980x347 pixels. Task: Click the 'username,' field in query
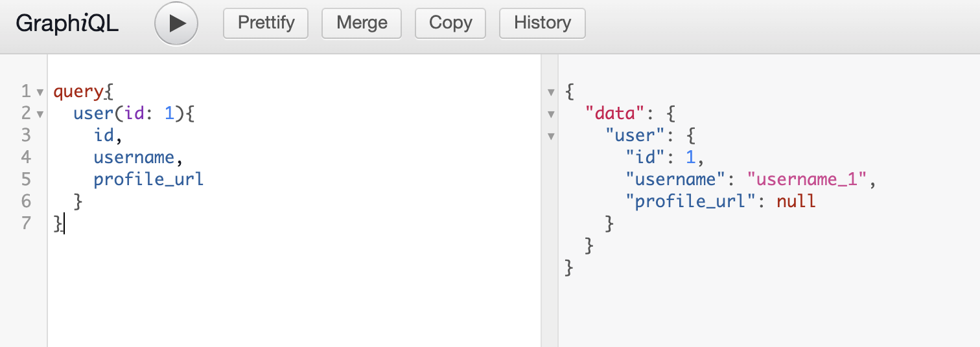tap(139, 157)
